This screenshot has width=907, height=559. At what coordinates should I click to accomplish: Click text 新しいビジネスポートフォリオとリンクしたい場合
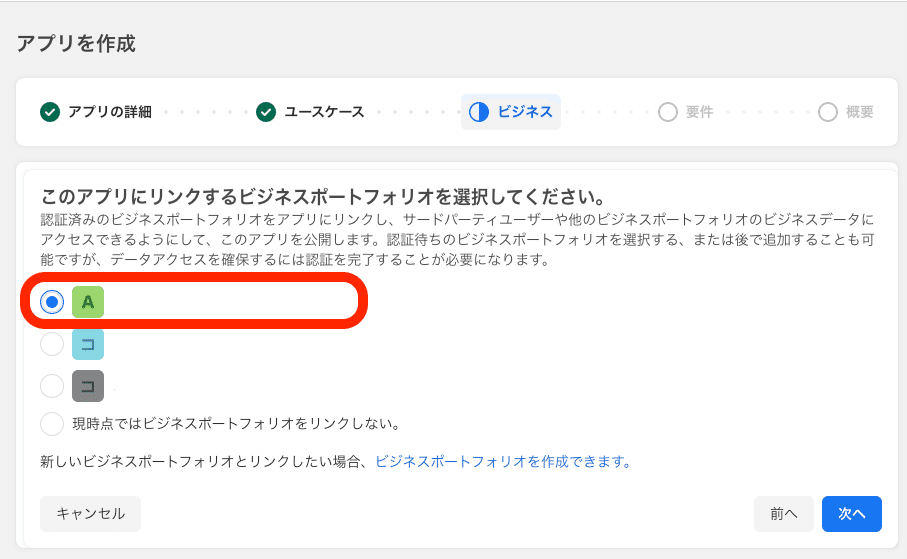(200, 462)
